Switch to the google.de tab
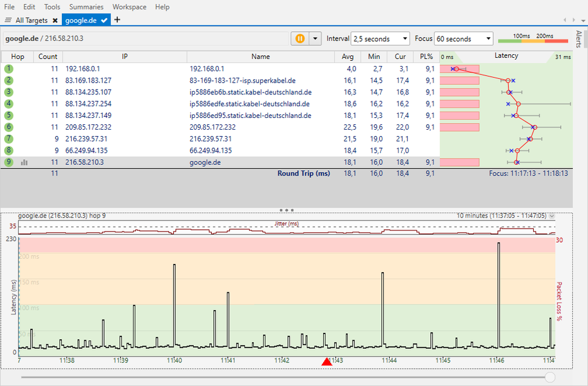This screenshot has height=386, width=588. coord(82,19)
